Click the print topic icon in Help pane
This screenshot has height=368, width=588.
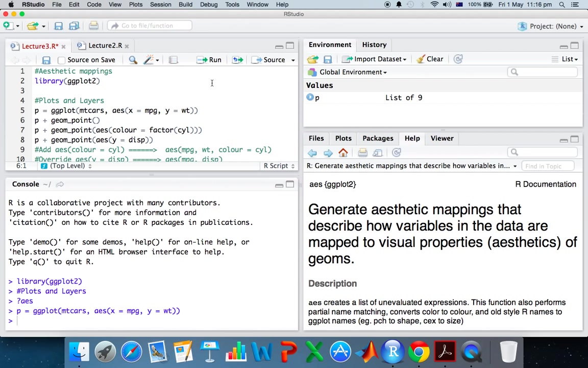(x=362, y=152)
